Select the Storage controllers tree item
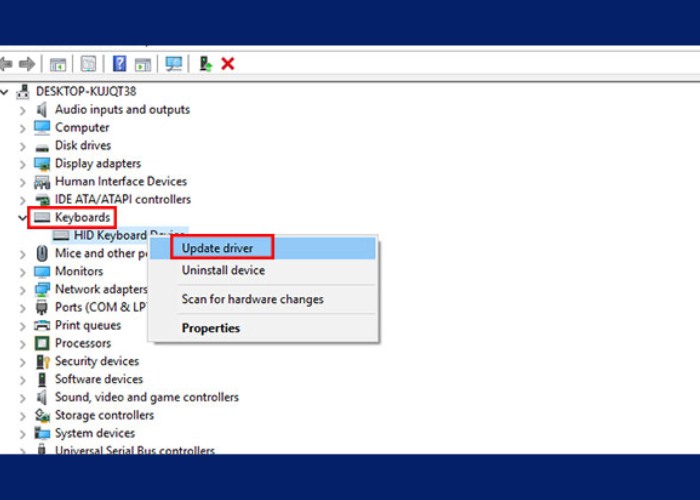 click(x=104, y=415)
